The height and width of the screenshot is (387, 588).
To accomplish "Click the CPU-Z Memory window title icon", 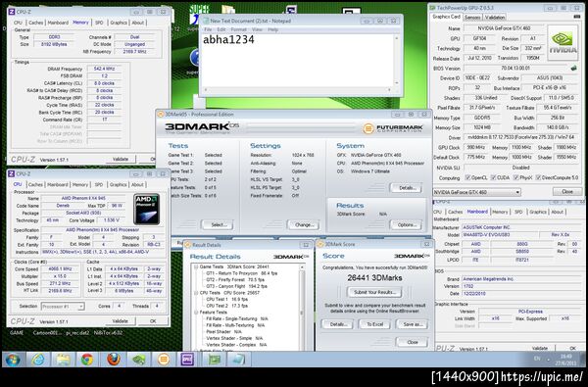I will click(11, 12).
